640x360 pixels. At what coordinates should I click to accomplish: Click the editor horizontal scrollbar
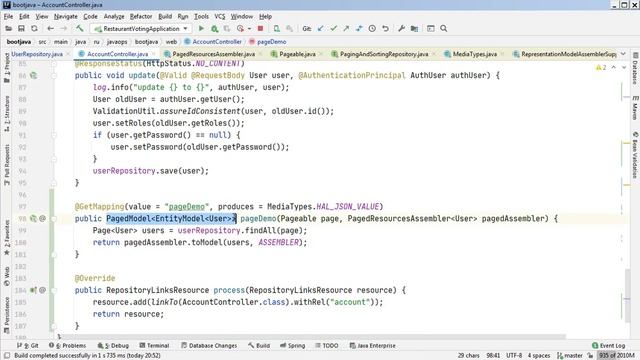[x=313, y=337]
